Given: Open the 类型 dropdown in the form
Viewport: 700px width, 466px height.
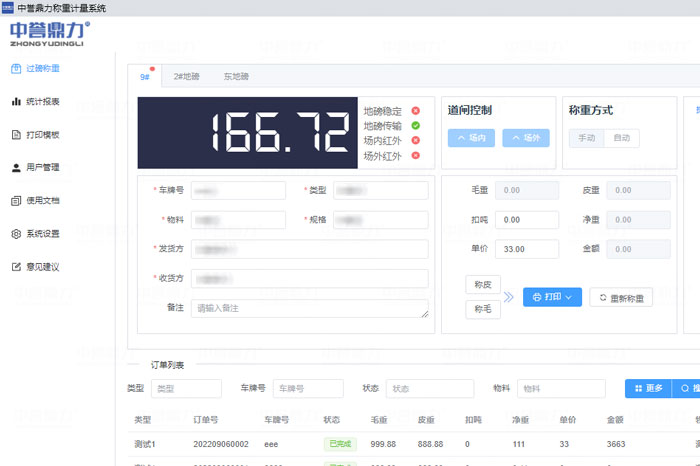Looking at the screenshot, I should [380, 189].
